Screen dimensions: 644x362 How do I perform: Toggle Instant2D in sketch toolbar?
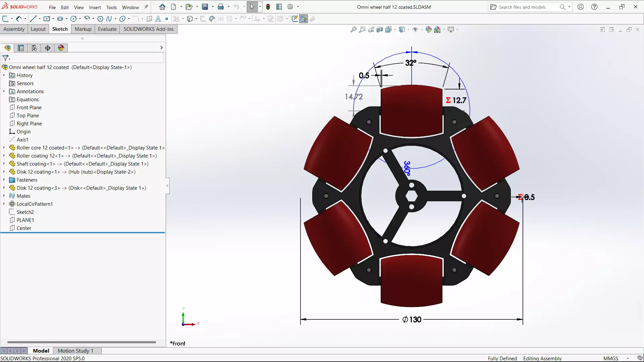point(304,19)
